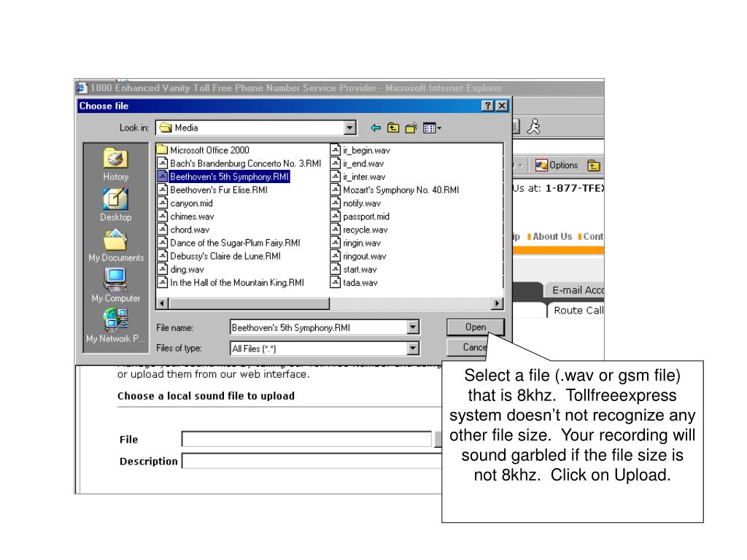Click the dialog help question-mark button

tap(488, 106)
